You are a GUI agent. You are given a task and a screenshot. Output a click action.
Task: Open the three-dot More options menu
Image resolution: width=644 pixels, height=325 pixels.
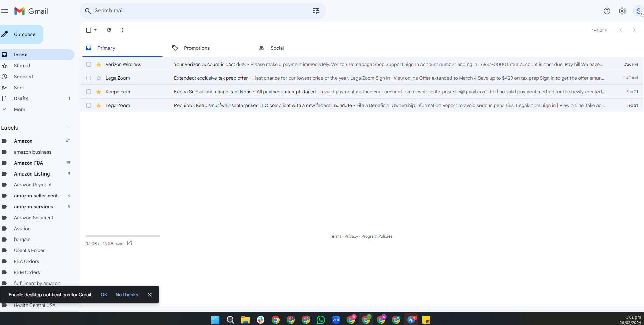tap(123, 30)
